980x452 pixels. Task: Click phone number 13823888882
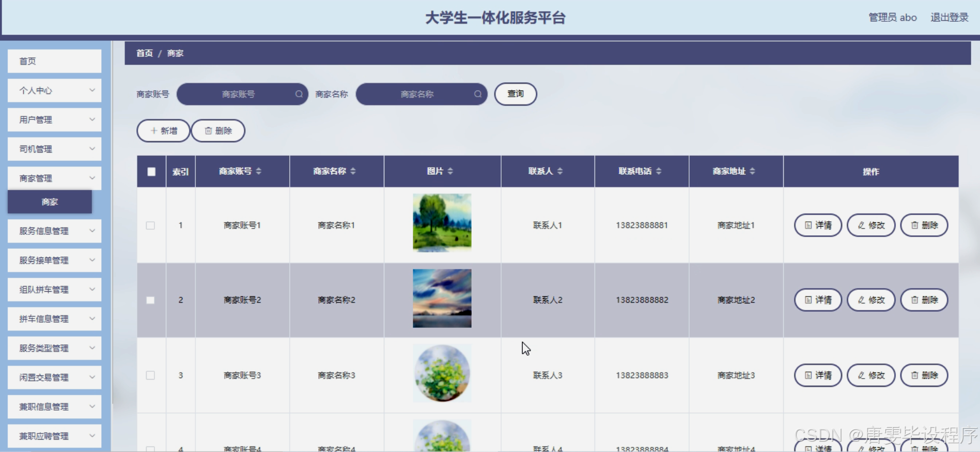642,300
